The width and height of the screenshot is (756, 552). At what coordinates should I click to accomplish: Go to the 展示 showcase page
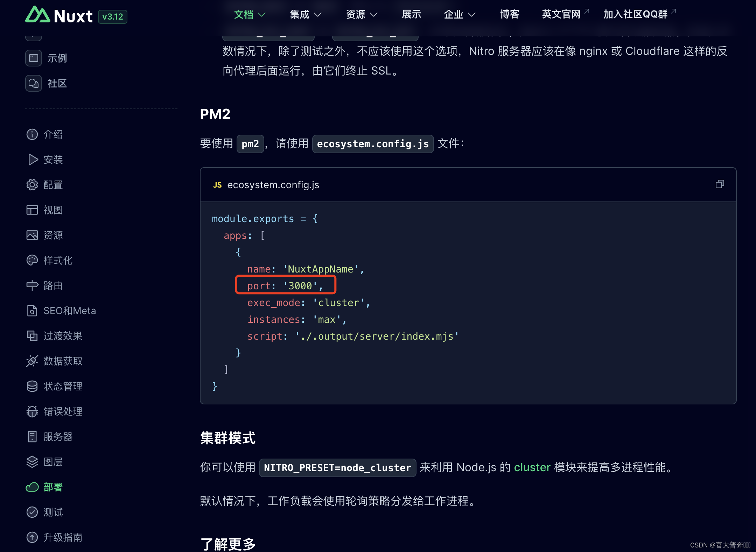412,14
